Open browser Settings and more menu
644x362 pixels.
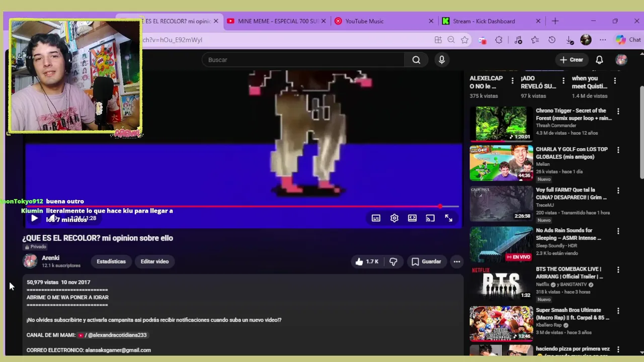pos(603,40)
